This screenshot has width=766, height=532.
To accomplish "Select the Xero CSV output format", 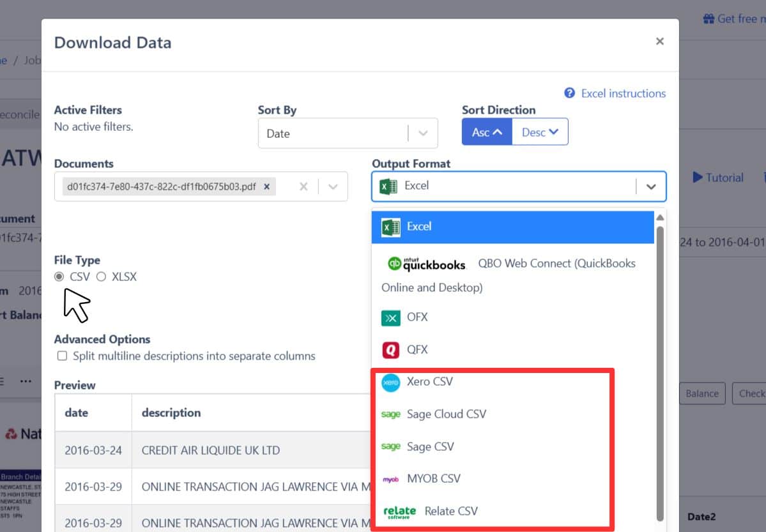I will coord(512,382).
